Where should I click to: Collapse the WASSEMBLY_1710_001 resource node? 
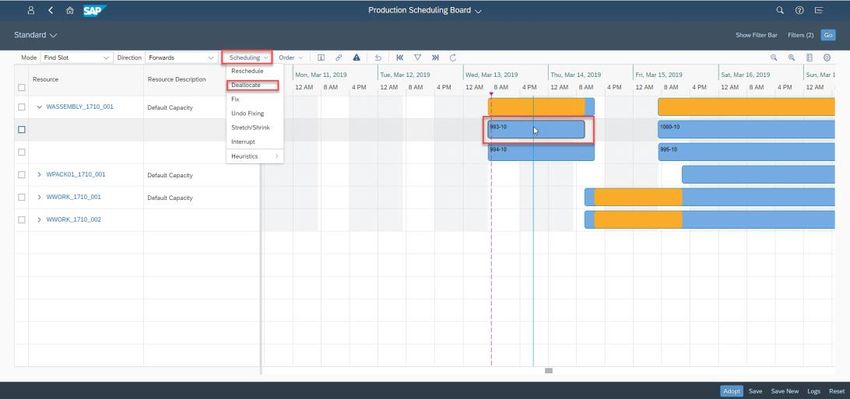coord(39,107)
